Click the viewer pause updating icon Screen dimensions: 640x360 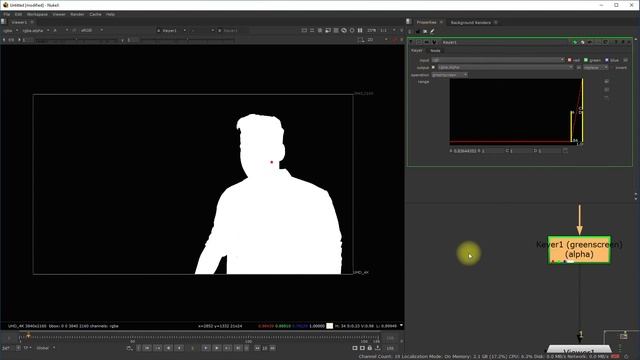pos(360,30)
